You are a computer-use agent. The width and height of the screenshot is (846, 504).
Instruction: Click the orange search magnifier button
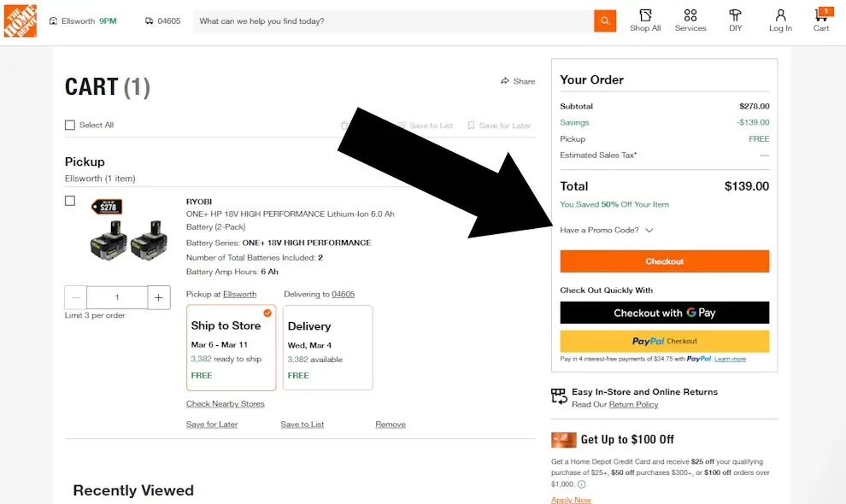605,21
